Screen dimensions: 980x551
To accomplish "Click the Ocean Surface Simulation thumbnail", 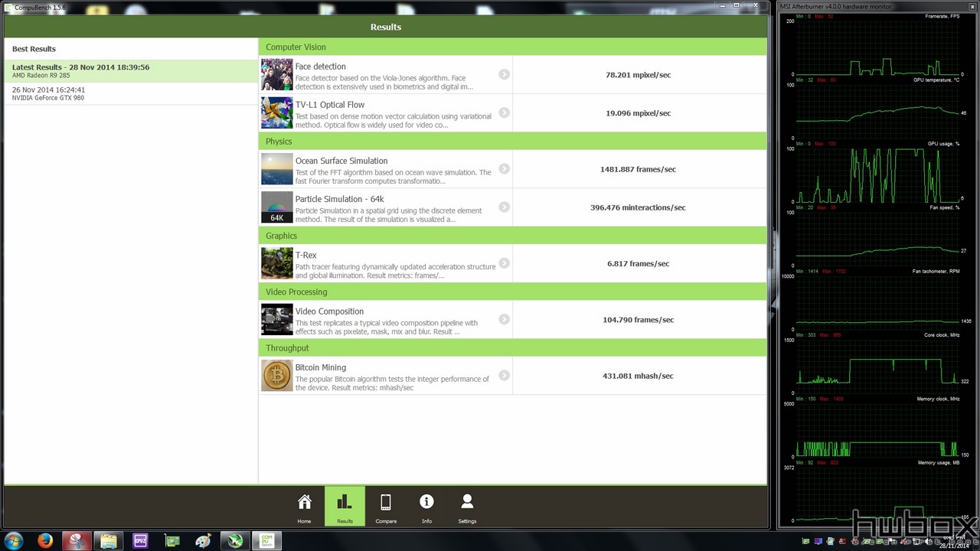I will click(276, 169).
